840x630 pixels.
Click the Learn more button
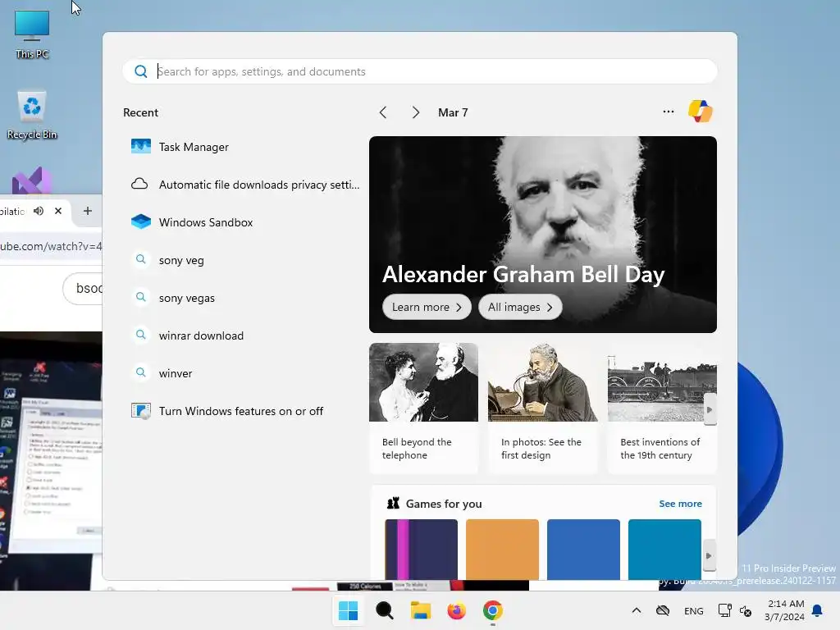coord(427,307)
